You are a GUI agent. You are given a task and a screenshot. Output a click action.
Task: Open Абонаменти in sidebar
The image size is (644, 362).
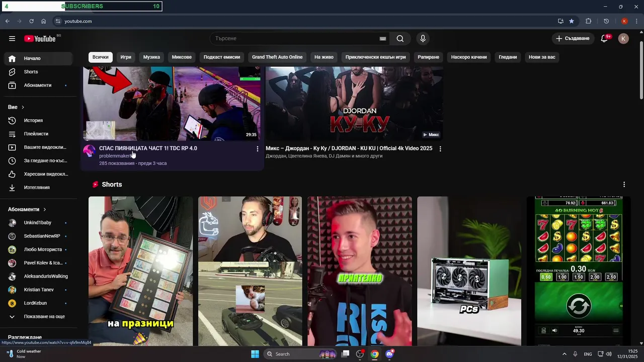38,85
